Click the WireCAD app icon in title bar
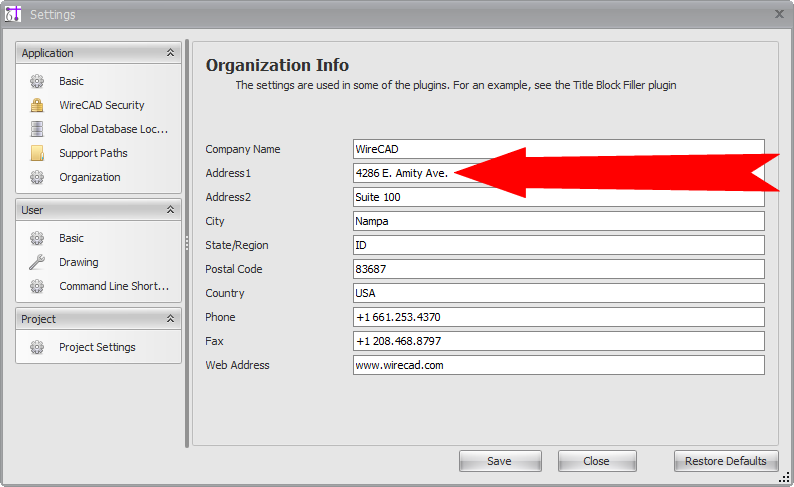This screenshot has width=794, height=487. click(13, 14)
